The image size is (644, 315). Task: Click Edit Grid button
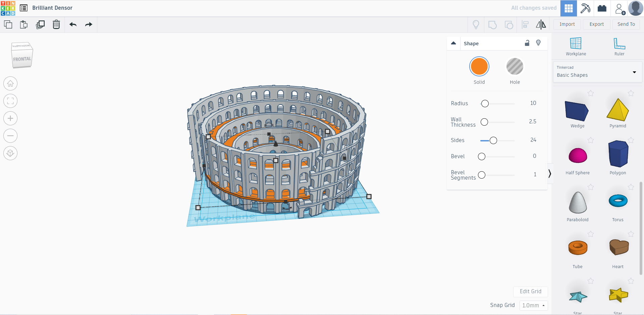pos(530,292)
